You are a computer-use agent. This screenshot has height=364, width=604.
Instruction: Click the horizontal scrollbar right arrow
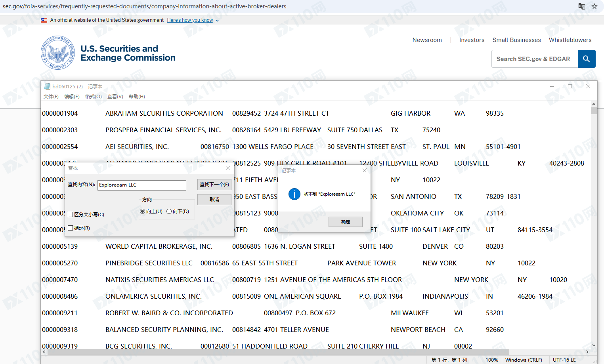point(588,352)
